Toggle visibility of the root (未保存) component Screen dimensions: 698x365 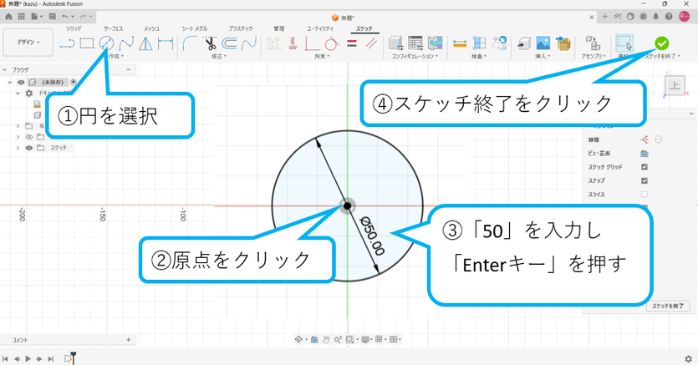pyautogui.click(x=20, y=82)
